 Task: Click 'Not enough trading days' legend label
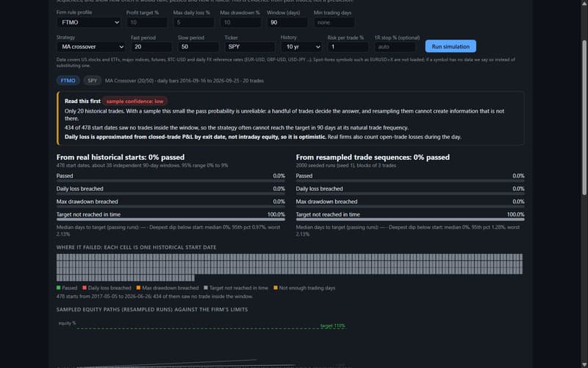coord(307,288)
